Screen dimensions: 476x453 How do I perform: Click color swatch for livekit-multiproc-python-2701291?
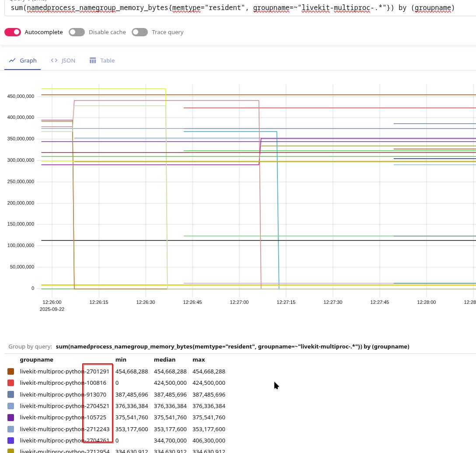10,371
